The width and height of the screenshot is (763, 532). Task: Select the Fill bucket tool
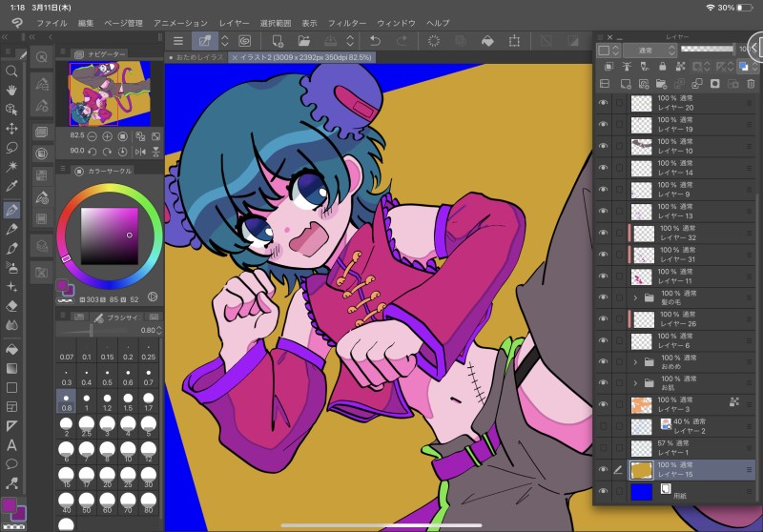pyautogui.click(x=11, y=349)
